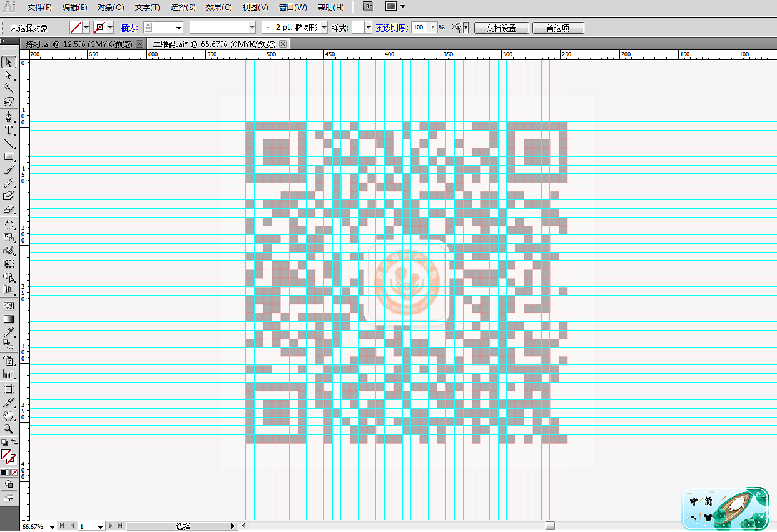Open the variable width profile dropdown
Image resolution: width=777 pixels, height=532 pixels.
tap(252, 28)
